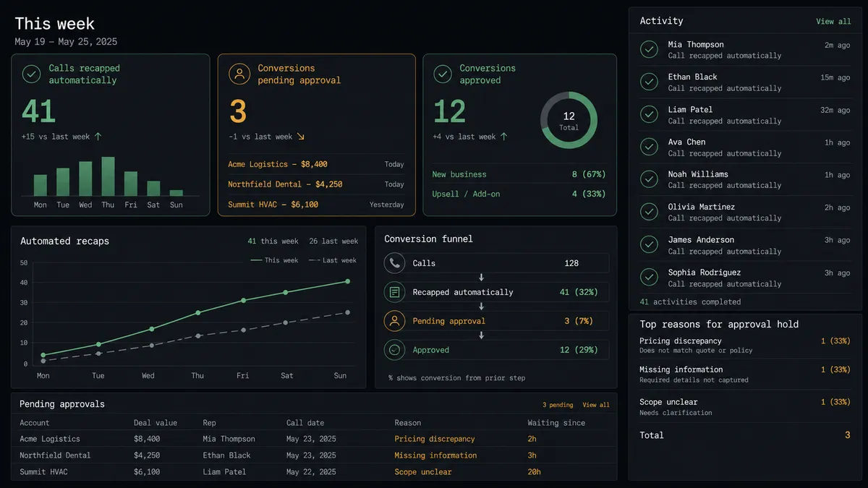The width and height of the screenshot is (868, 488).
Task: Click the checkmark icon on Conversions approved card
Action: coord(442,74)
